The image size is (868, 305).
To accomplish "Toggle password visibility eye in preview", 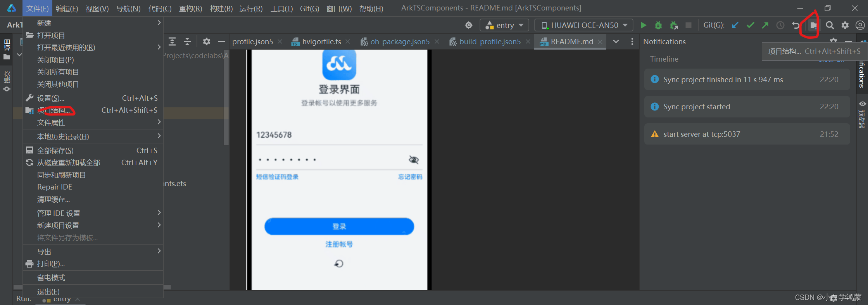I will coord(414,160).
